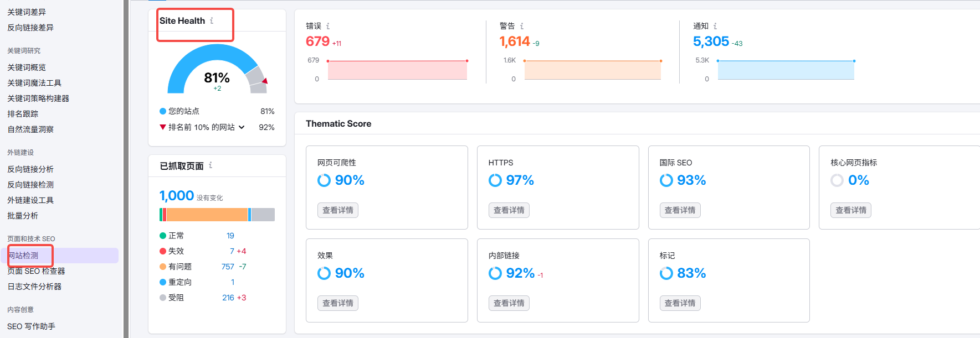Click the orange segment of the crawled pages bar
The width and height of the screenshot is (980, 338).
(x=207, y=215)
